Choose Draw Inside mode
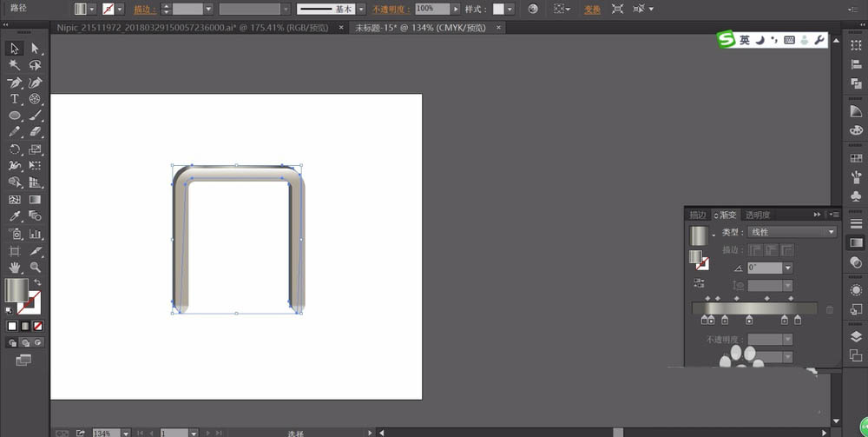 pos(37,343)
